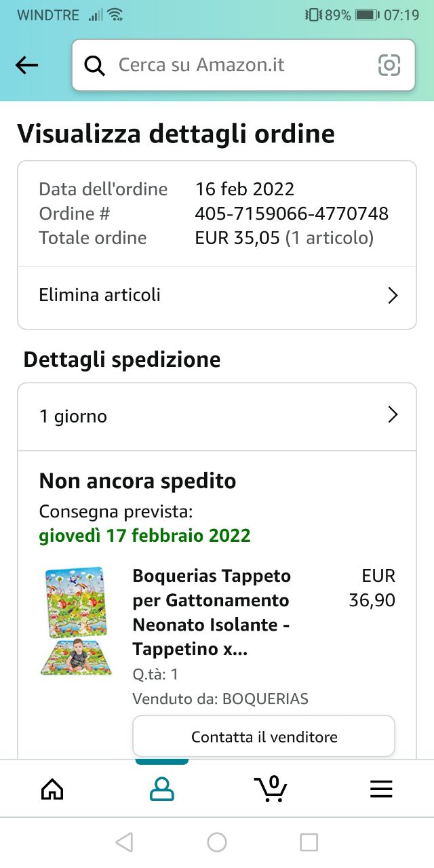Open the camera lens scan icon

pyautogui.click(x=389, y=65)
